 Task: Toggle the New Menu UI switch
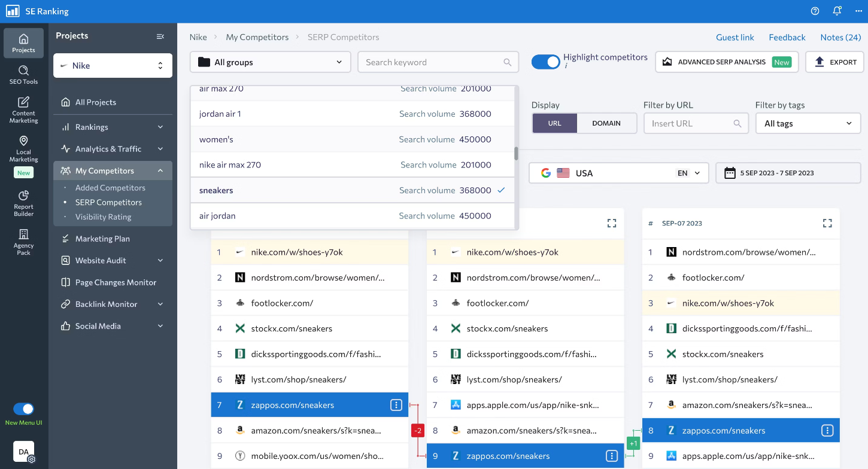[x=23, y=409]
